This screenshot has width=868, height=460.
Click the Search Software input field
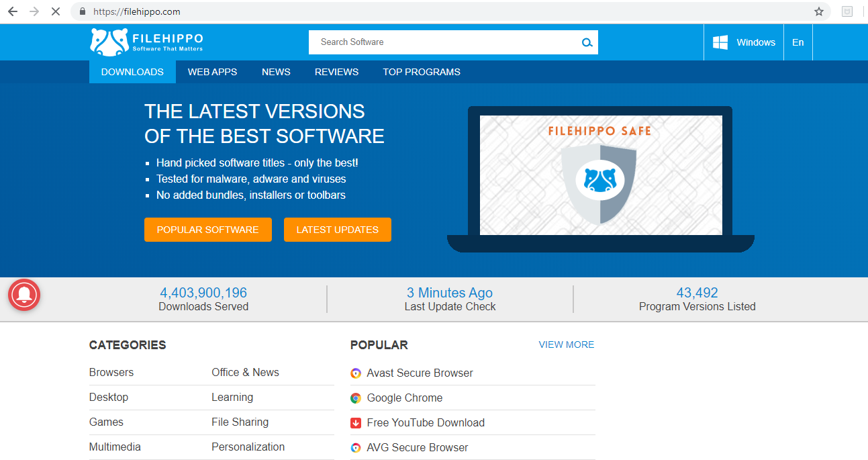pyautogui.click(x=443, y=42)
